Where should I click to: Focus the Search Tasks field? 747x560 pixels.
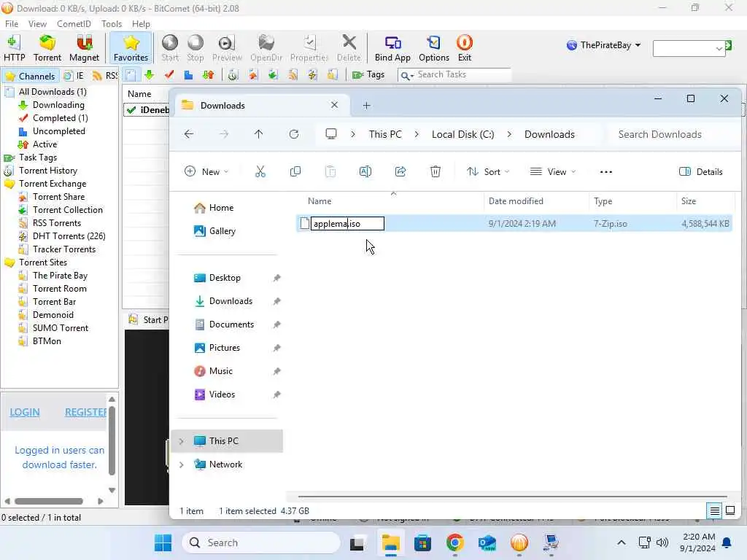pos(462,75)
